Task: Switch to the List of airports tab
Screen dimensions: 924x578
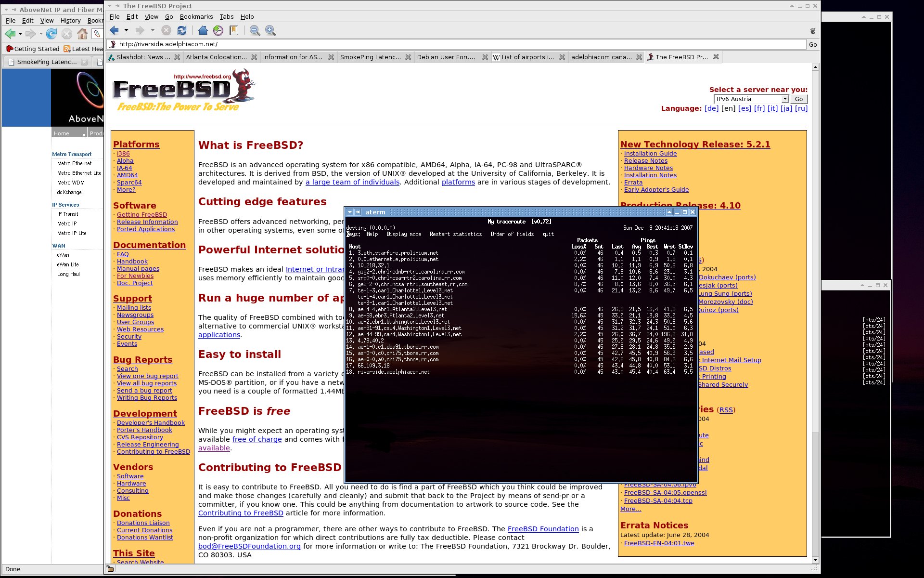Action: [529, 57]
